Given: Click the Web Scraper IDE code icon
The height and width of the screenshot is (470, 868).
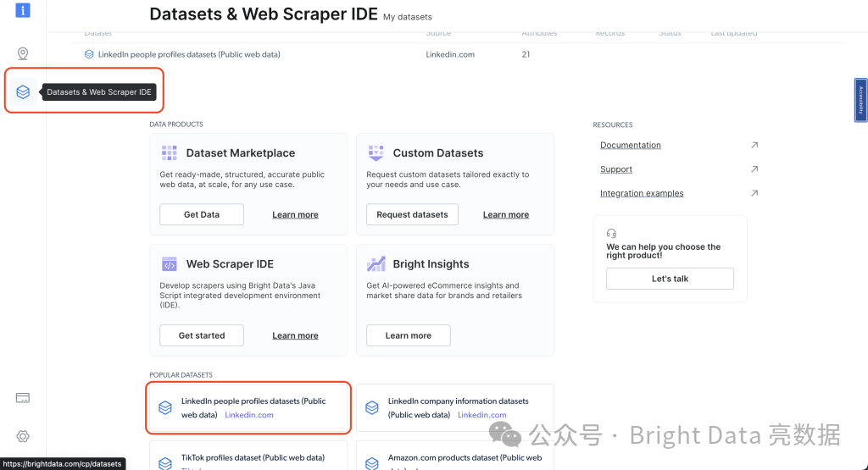Looking at the screenshot, I should click(169, 264).
